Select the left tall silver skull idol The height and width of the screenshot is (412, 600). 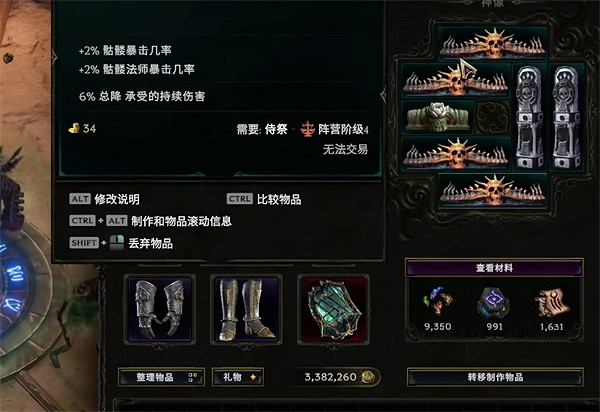pos(529,117)
